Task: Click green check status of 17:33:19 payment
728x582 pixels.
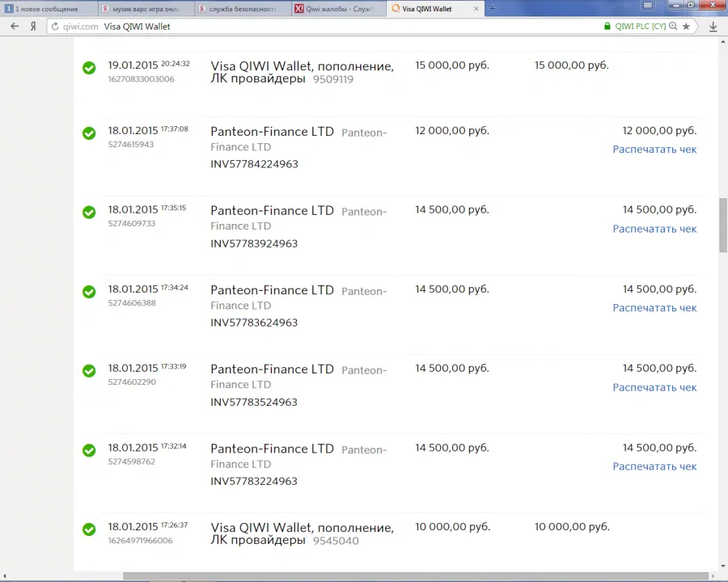Action: [x=89, y=371]
